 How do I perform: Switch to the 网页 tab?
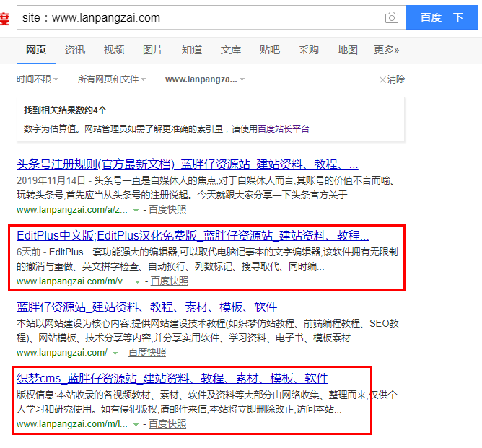[x=36, y=50]
